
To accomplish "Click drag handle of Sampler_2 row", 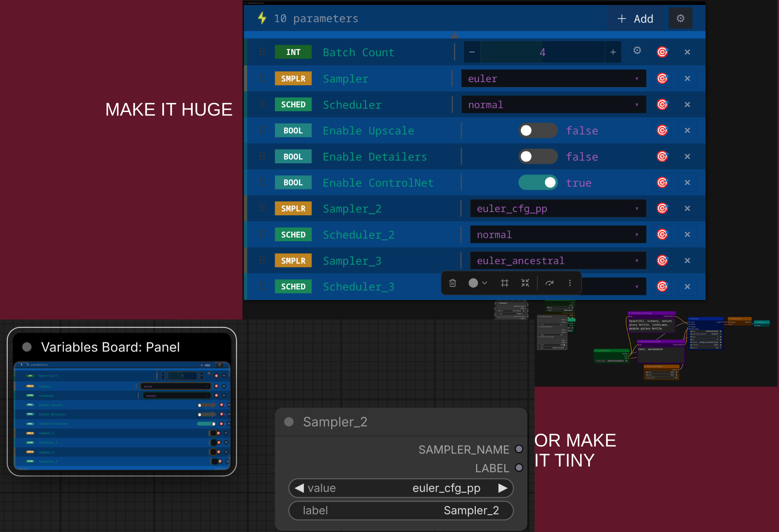I will [262, 209].
